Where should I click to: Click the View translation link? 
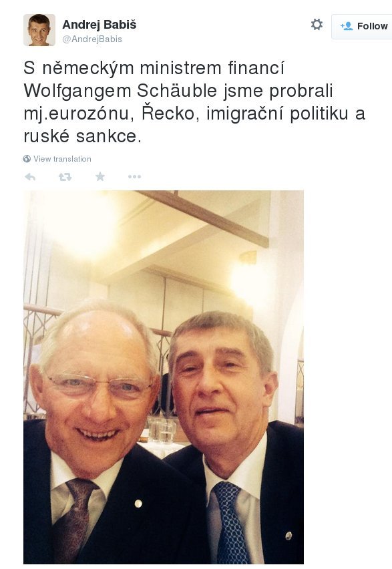[62, 159]
